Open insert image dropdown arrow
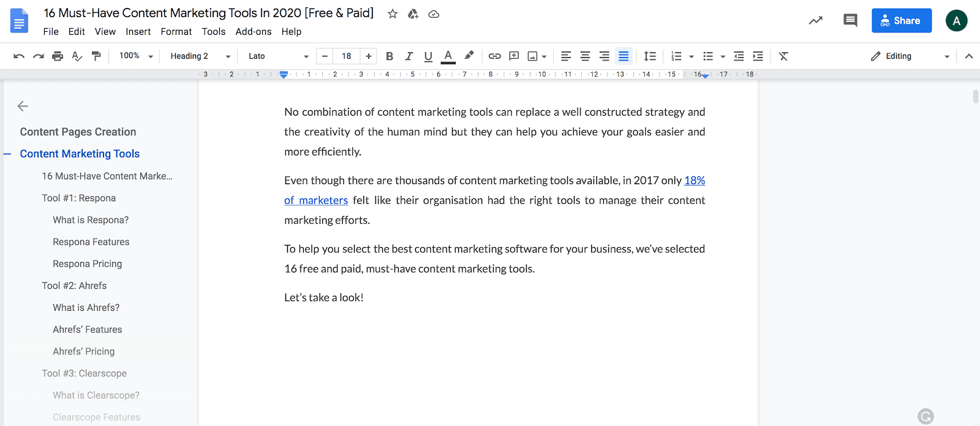The height and width of the screenshot is (426, 980). pyautogui.click(x=544, y=56)
